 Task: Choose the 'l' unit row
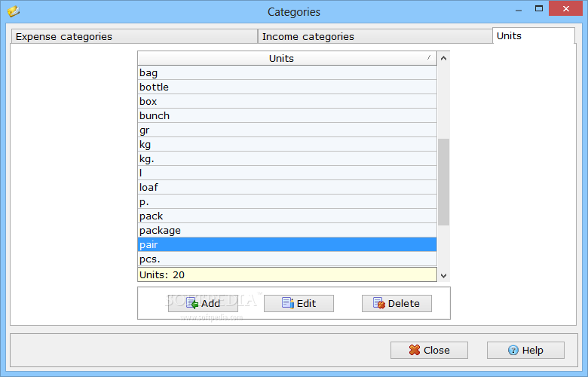(287, 173)
